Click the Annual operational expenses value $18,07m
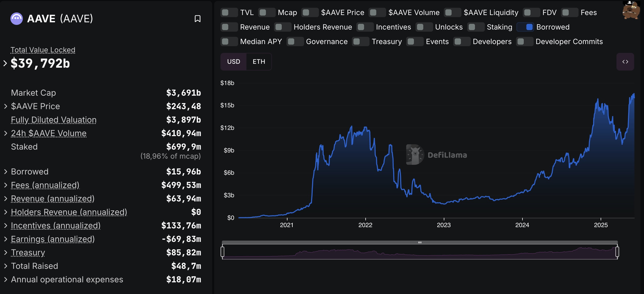Screen dimensions: 644x294 click(x=184, y=279)
